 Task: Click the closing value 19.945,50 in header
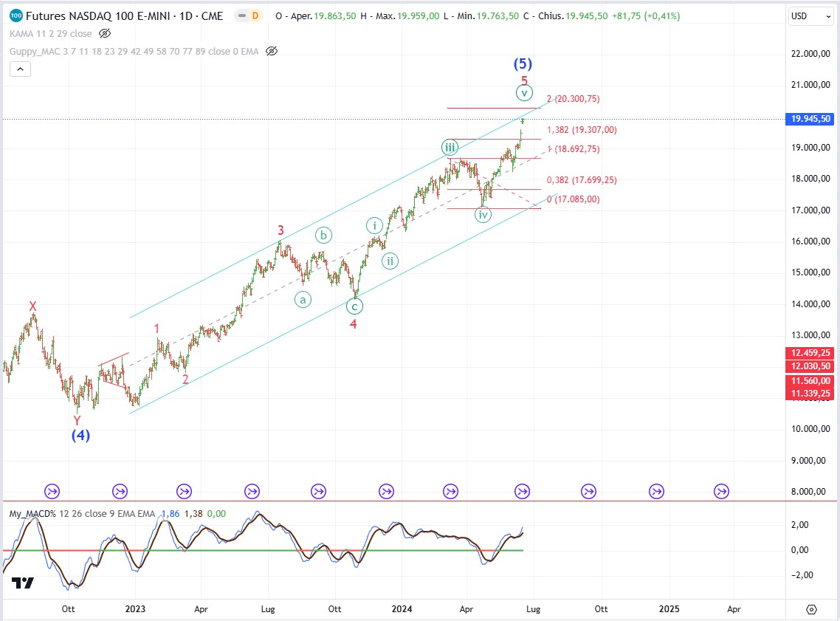click(x=587, y=16)
